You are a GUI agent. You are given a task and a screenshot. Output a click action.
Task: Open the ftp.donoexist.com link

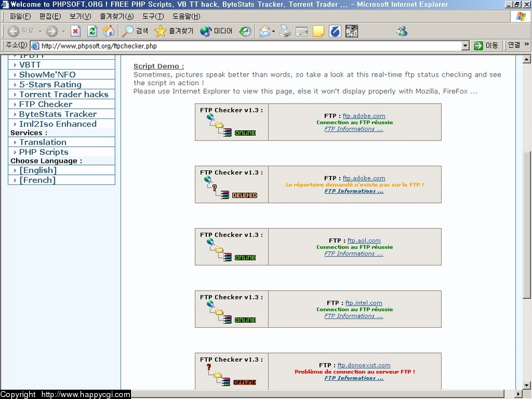click(364, 365)
